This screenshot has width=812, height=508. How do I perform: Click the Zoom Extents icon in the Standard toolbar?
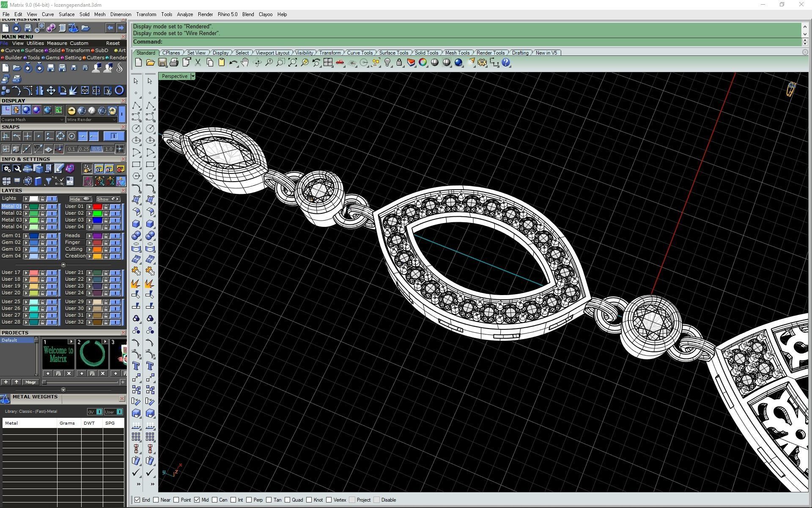(292, 63)
